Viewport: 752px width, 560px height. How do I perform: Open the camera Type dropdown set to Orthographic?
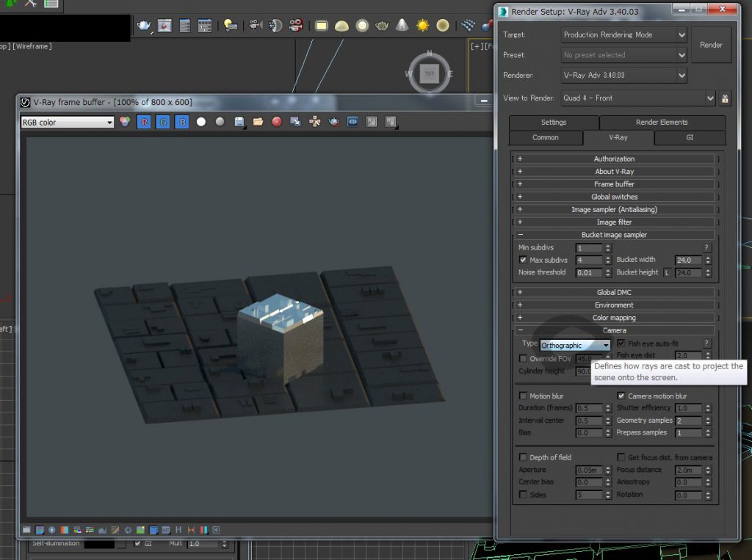[574, 345]
